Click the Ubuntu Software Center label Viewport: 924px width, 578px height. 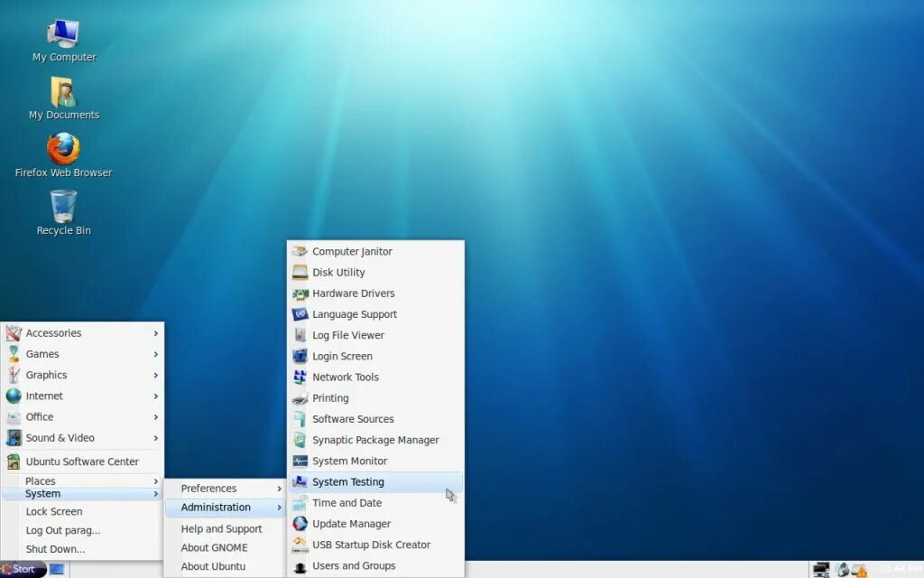(82, 461)
